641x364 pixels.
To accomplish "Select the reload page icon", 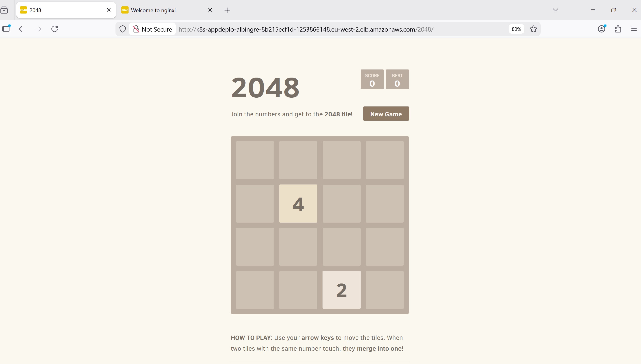I will pyautogui.click(x=55, y=29).
